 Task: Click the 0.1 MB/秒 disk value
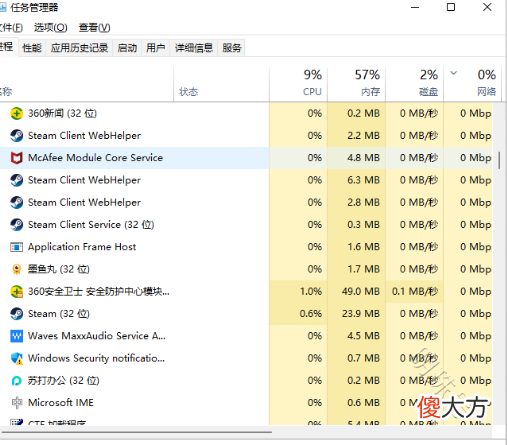(415, 292)
